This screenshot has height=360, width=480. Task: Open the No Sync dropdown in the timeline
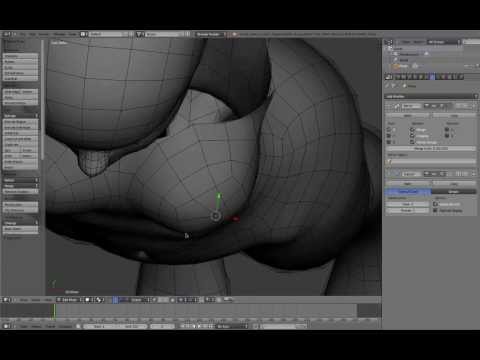(x=232, y=326)
